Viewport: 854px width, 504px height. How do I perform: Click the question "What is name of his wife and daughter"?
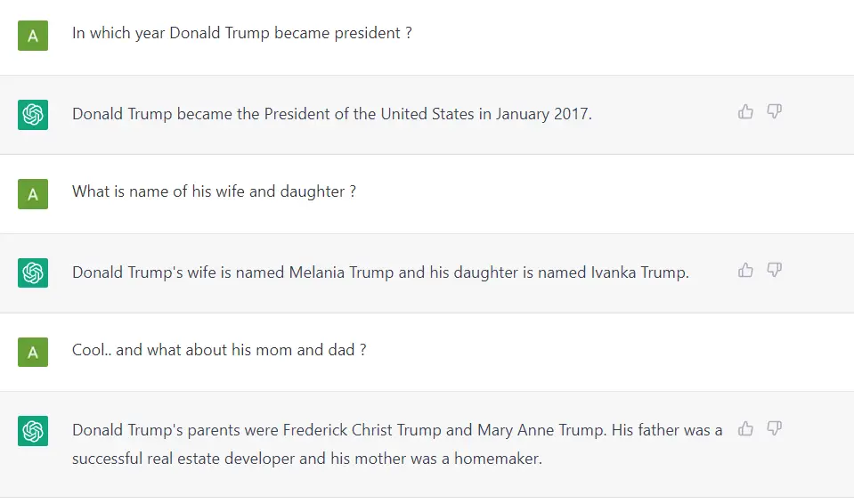pos(214,191)
